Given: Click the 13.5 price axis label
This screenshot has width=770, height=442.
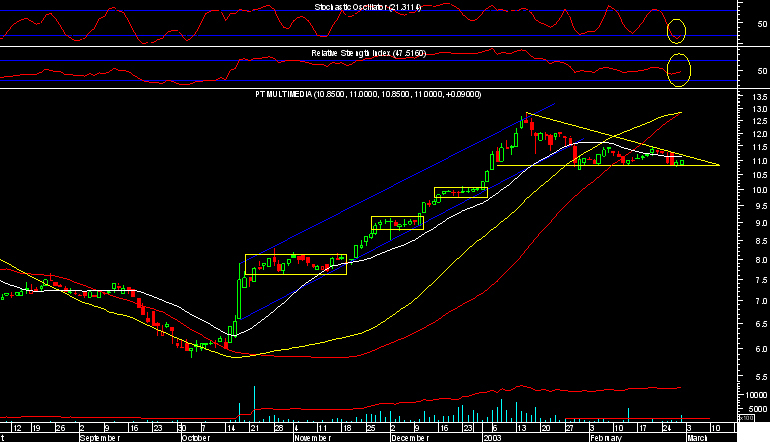Looking at the screenshot, I should pos(760,96).
